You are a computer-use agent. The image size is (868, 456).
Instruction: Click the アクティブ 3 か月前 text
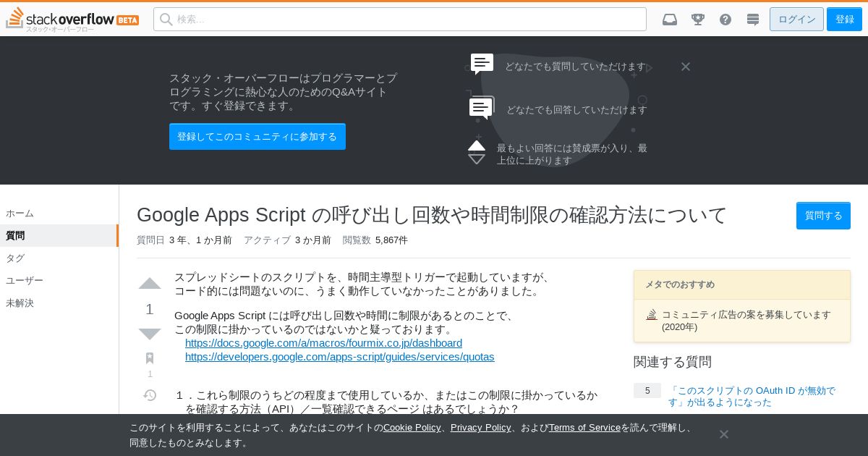click(287, 240)
